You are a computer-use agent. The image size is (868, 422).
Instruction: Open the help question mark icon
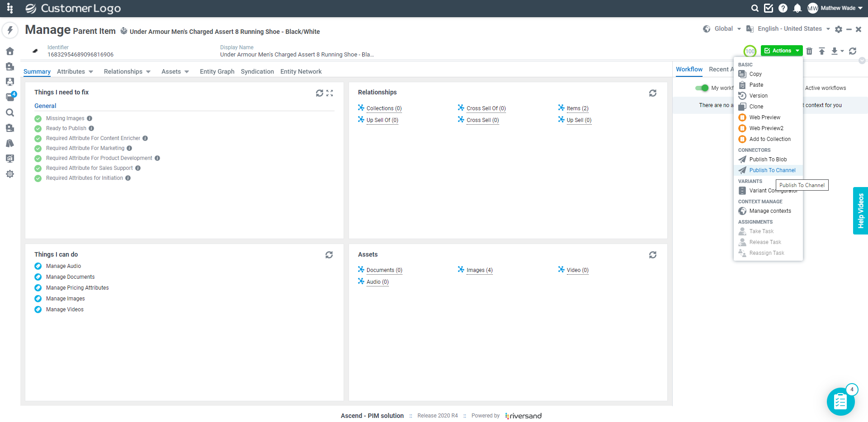click(783, 8)
